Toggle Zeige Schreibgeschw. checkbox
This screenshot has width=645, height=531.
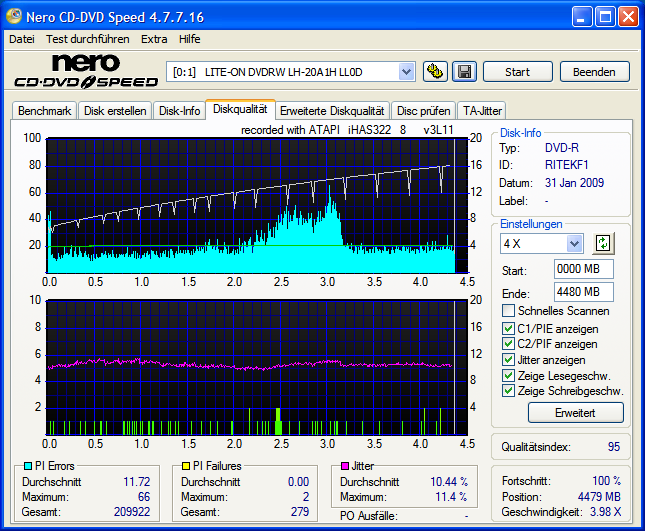click(508, 391)
